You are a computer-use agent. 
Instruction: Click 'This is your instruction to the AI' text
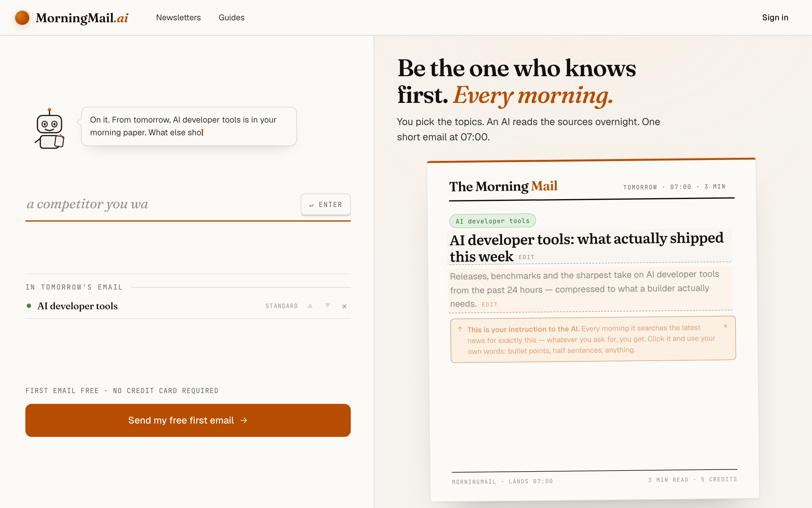tap(523, 329)
